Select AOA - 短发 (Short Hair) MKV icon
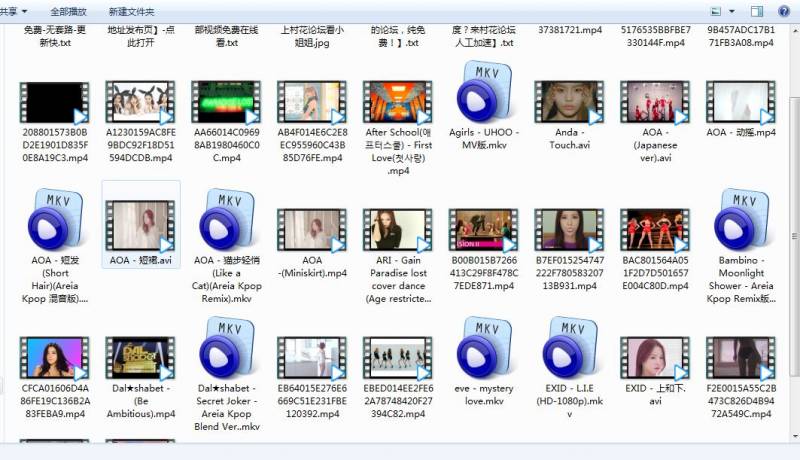800x460 pixels. pyautogui.click(x=55, y=220)
